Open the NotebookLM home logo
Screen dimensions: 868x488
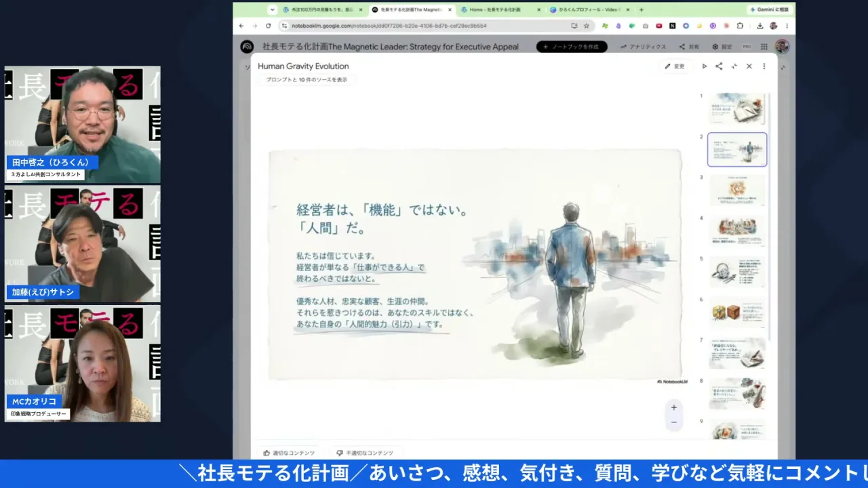point(247,47)
